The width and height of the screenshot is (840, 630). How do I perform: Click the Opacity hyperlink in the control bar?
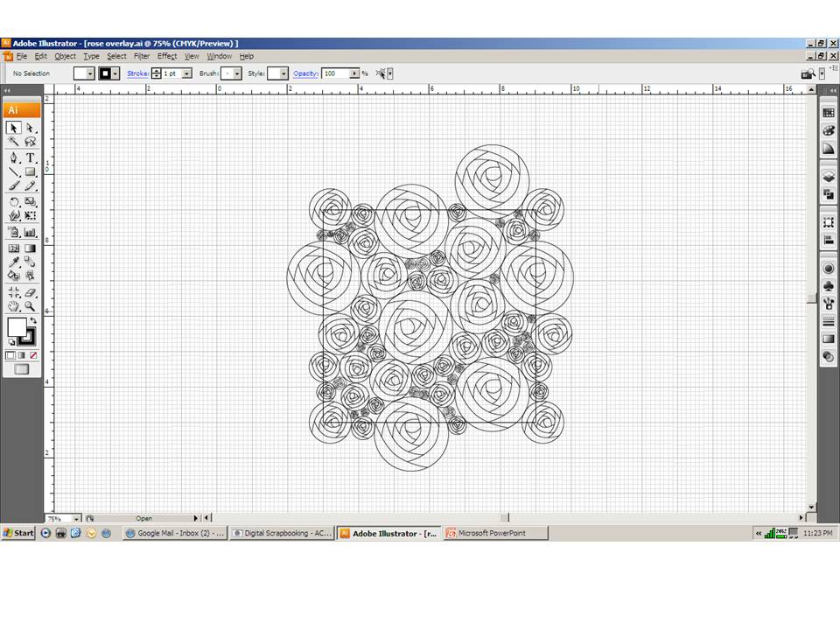tap(305, 73)
